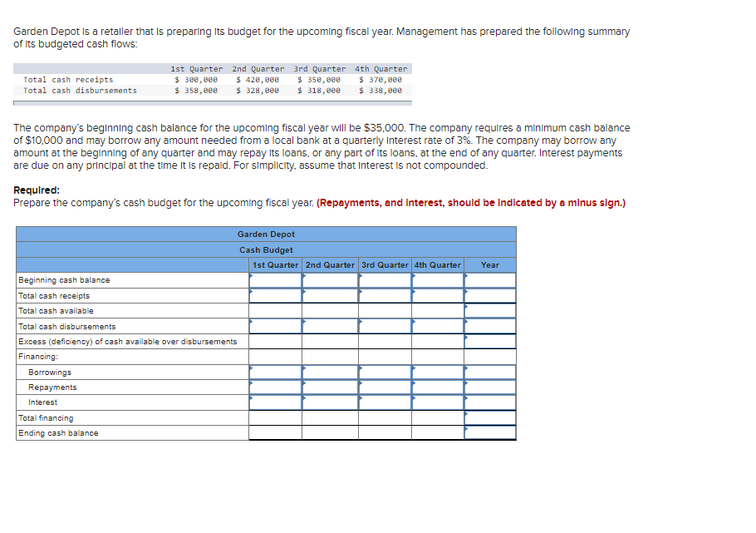Viewport: 756px width, 533px height.
Task: Select Ending cash balance 1st Quarter cell
Action: point(275,432)
